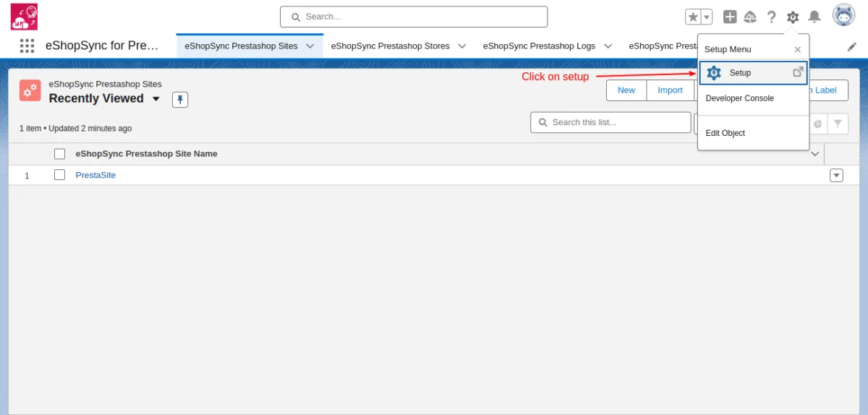Viewport: 868px width, 415px height.
Task: Switch to eShopSync Prestashop Stores tab
Action: coord(390,46)
